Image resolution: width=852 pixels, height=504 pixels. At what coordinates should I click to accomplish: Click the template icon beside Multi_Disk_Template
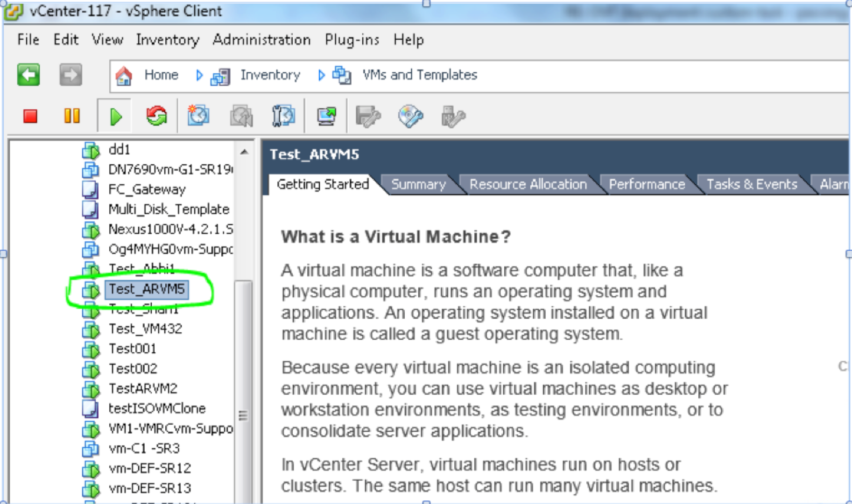click(x=90, y=210)
